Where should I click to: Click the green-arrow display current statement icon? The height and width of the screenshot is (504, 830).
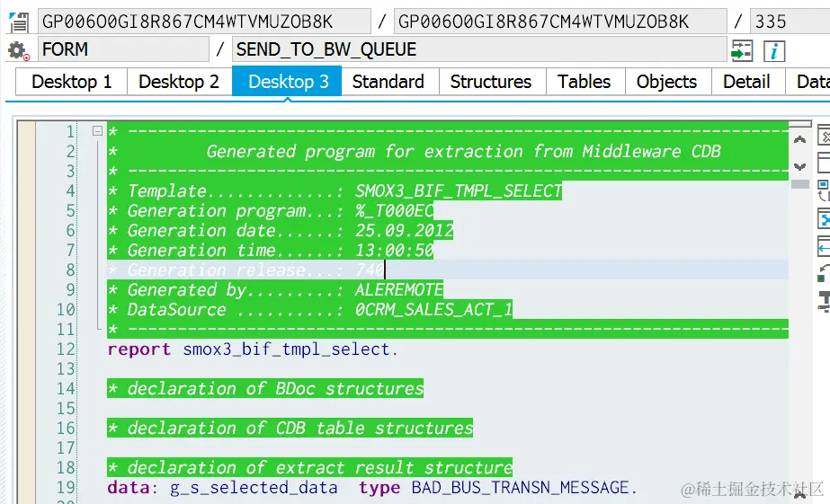click(741, 51)
